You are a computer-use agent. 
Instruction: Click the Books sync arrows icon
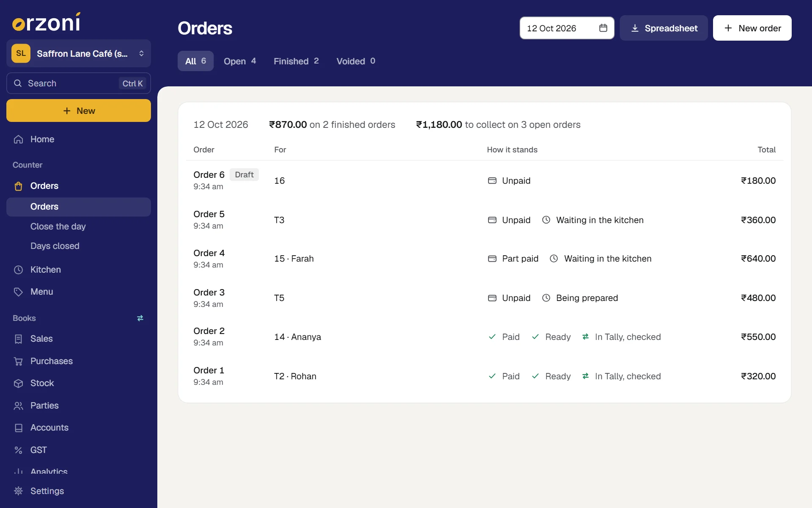tap(140, 318)
